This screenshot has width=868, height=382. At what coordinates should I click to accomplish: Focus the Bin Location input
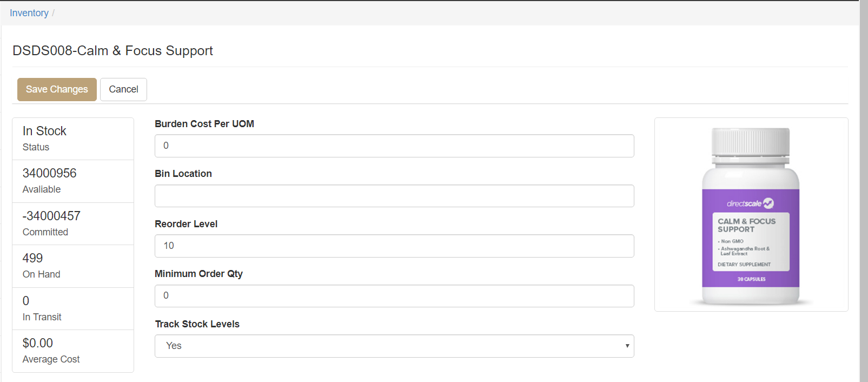(394, 196)
